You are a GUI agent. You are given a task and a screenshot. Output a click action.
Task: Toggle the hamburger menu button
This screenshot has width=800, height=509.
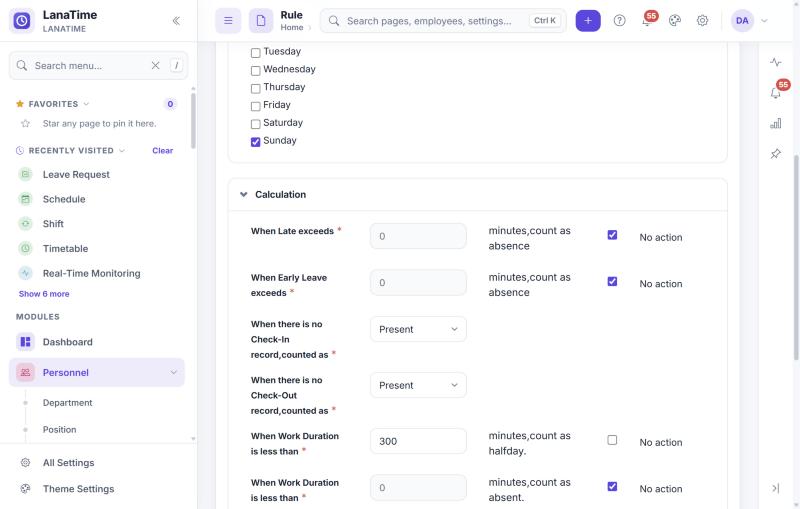(228, 21)
